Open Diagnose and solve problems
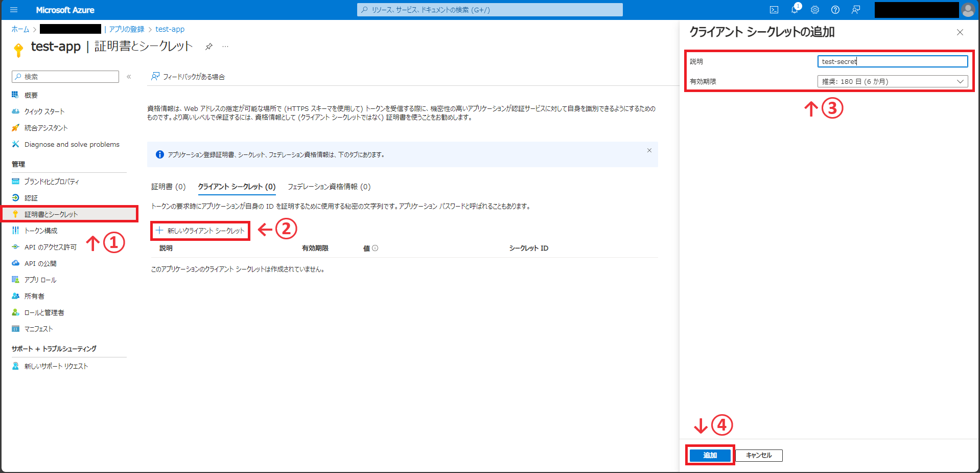The width and height of the screenshot is (980, 473). pos(71,144)
